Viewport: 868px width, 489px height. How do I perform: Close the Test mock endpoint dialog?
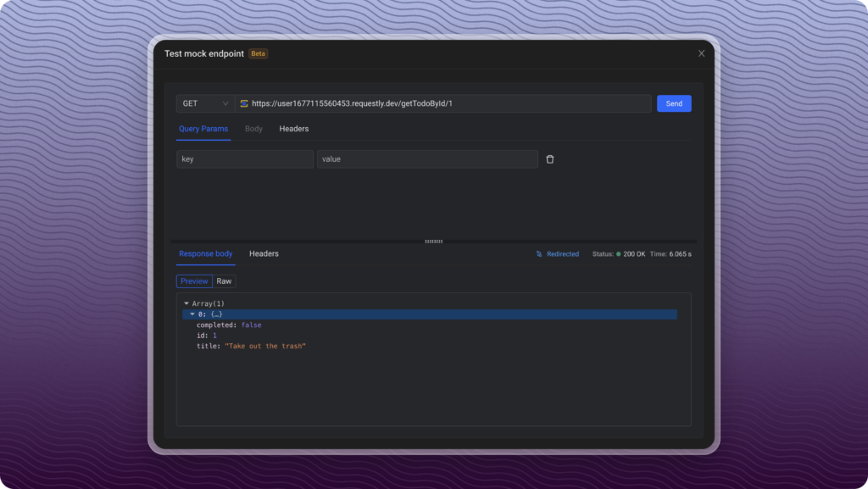point(701,53)
